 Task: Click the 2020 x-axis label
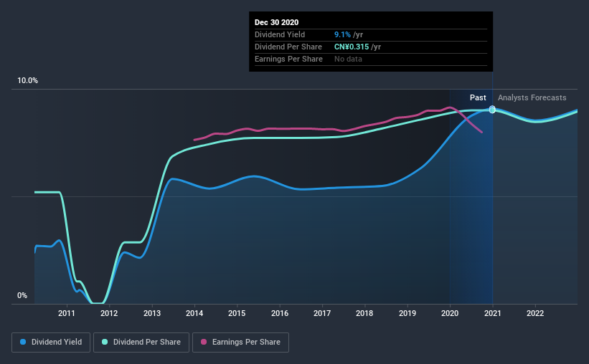pyautogui.click(x=450, y=313)
